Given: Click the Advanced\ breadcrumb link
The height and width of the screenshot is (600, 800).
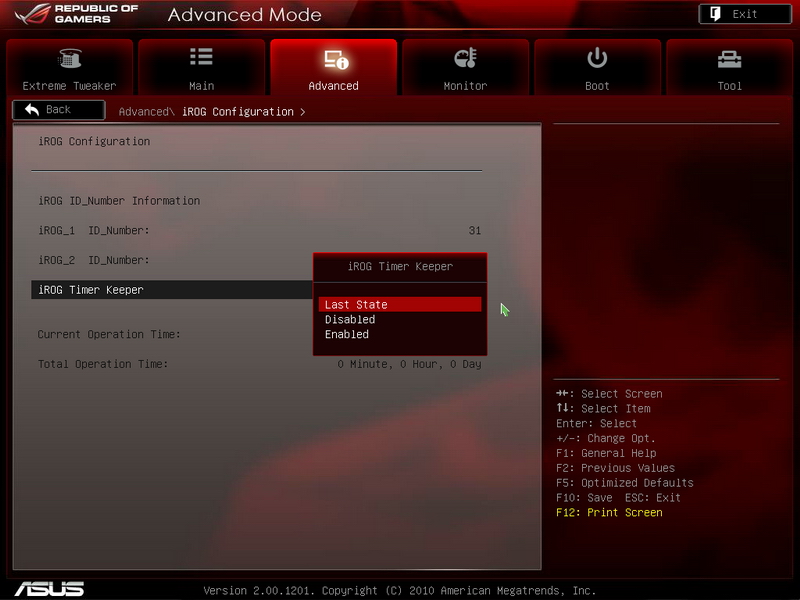Looking at the screenshot, I should [146, 112].
